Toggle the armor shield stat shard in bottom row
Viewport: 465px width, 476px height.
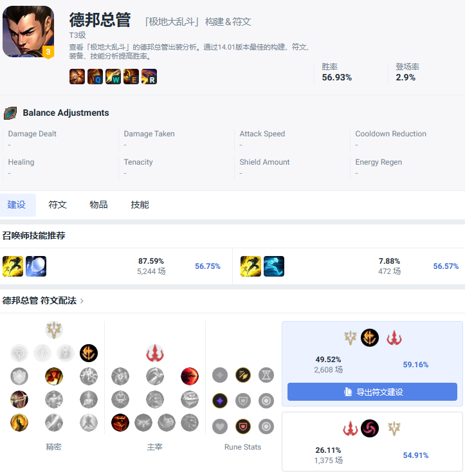(243, 426)
